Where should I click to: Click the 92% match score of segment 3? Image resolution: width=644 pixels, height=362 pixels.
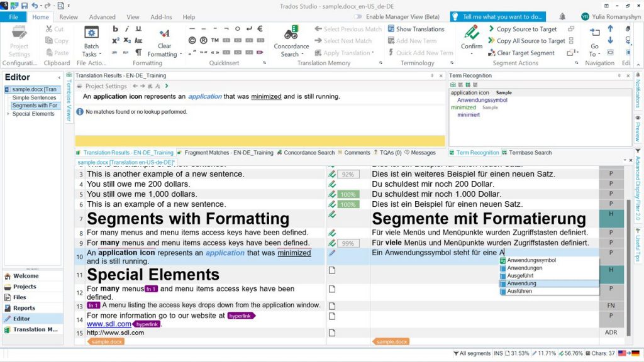348,175
